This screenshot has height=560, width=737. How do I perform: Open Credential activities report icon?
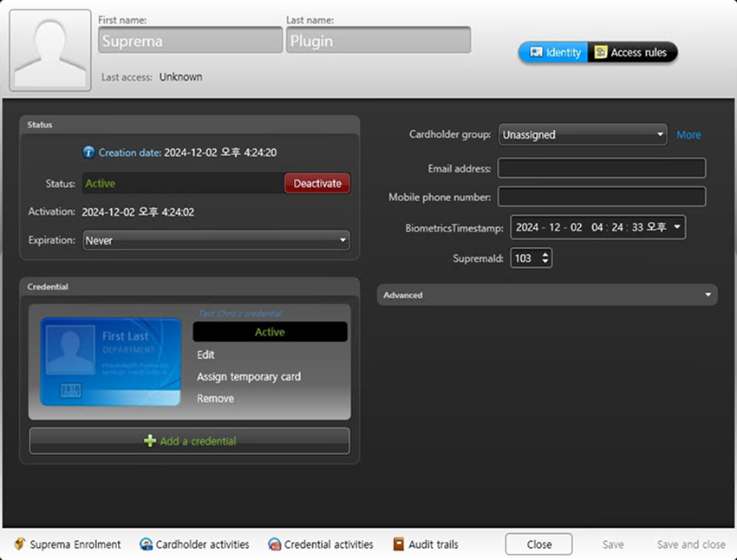coord(275,544)
